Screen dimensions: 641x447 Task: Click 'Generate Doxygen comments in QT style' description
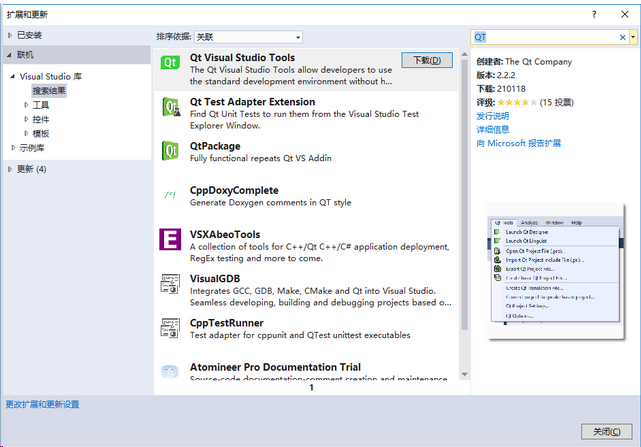(x=270, y=202)
